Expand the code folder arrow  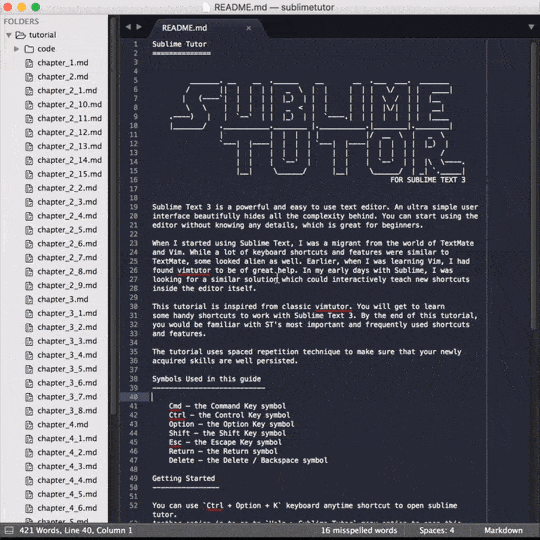pyautogui.click(x=16, y=49)
